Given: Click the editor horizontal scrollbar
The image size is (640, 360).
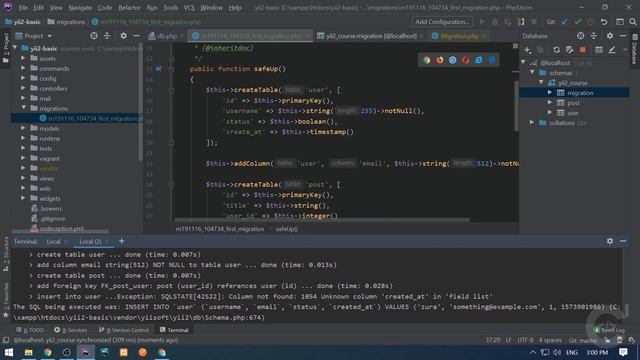Looking at the screenshot, I should point(322,220).
